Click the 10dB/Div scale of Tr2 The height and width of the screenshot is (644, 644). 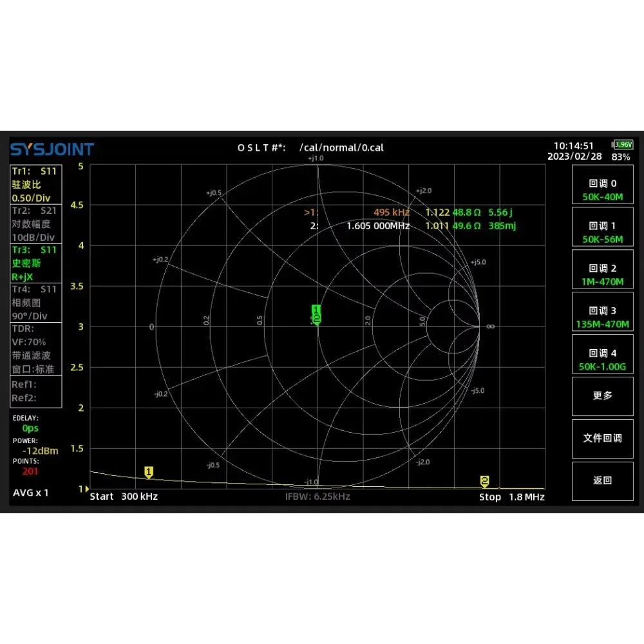tap(33, 238)
